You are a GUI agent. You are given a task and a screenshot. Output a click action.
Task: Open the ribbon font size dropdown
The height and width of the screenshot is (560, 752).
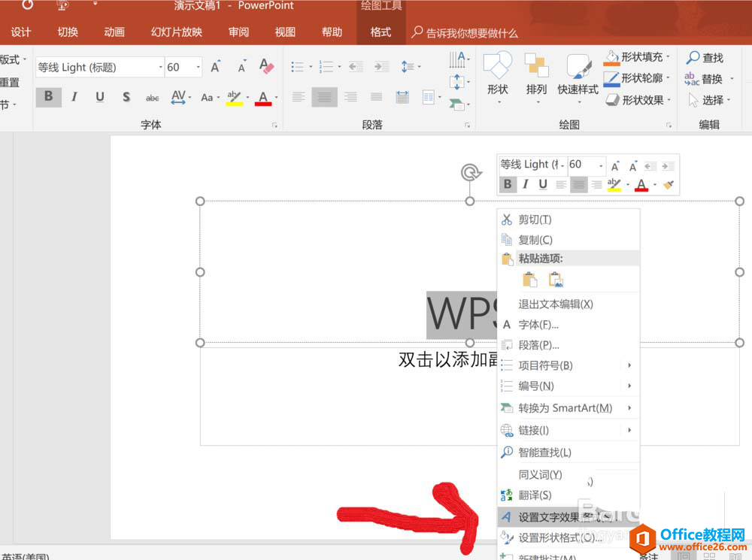[198, 67]
